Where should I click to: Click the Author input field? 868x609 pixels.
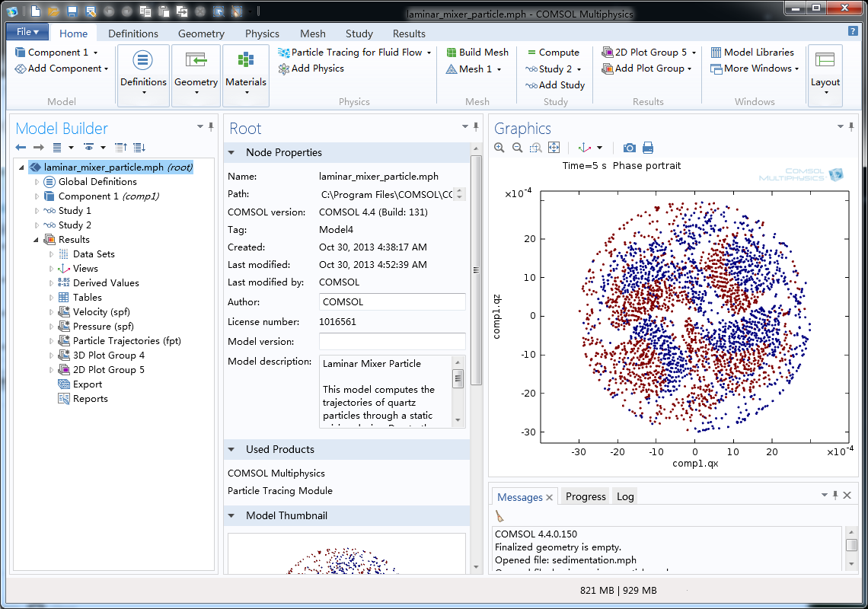click(392, 302)
